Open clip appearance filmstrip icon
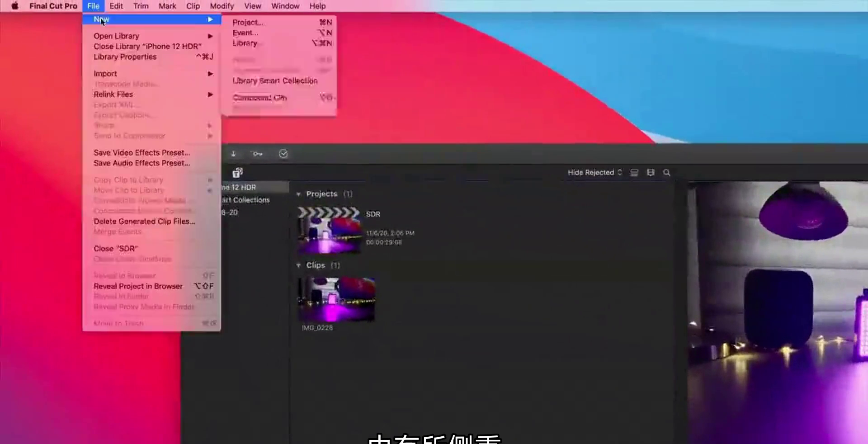The image size is (868, 444). pyautogui.click(x=651, y=173)
